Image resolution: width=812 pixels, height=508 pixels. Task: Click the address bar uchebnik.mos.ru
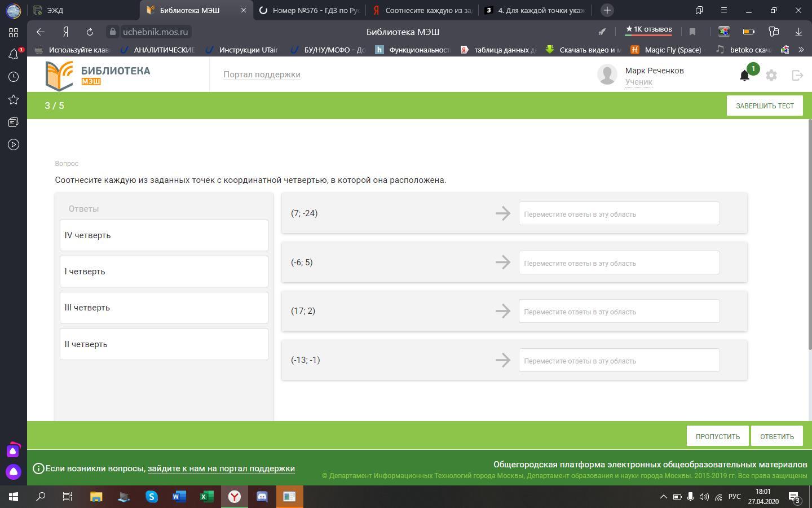(x=155, y=32)
